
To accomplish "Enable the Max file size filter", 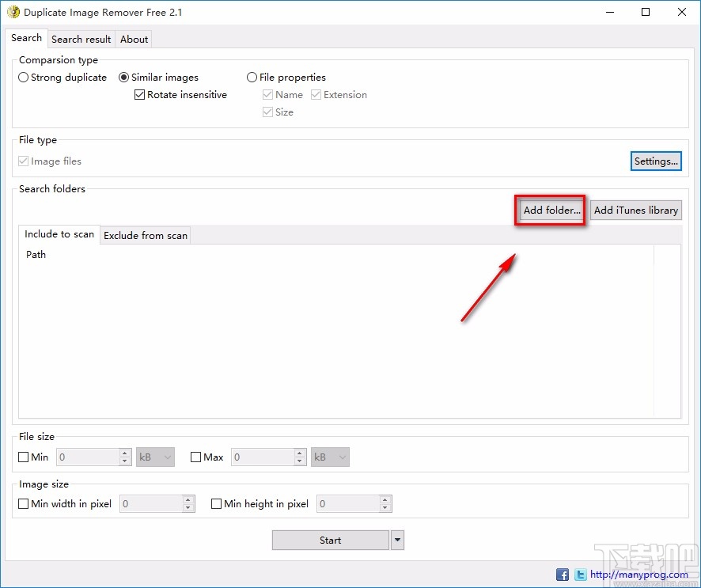I will (x=195, y=457).
